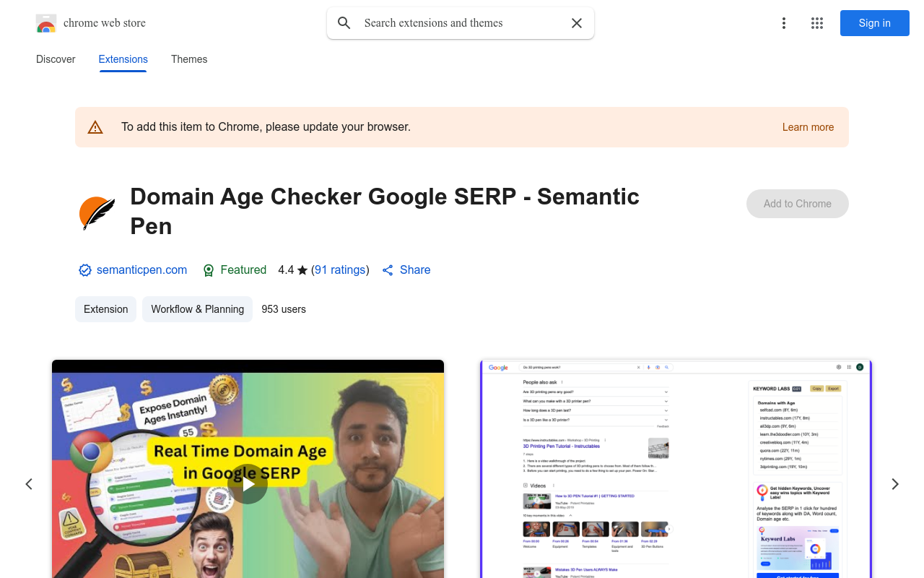Open the Google SERP screenshot thumbnail
Image resolution: width=924 pixels, height=578 pixels.
point(676,469)
